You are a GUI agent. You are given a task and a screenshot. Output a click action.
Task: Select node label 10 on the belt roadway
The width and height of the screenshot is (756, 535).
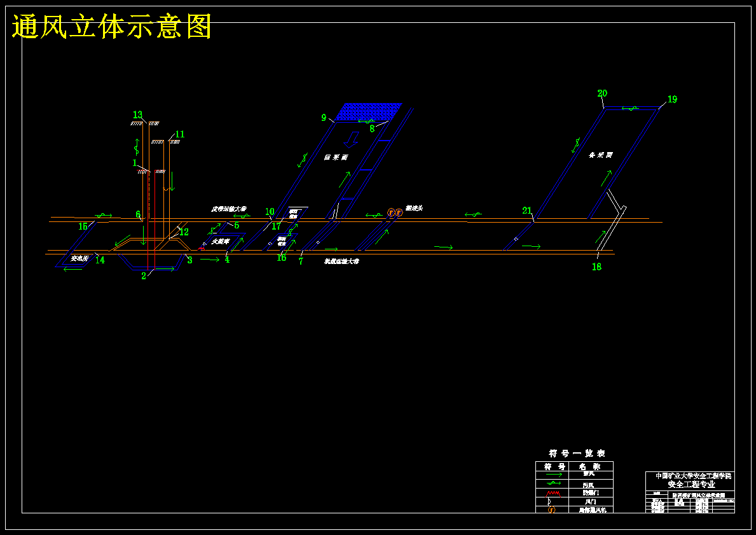pyautogui.click(x=270, y=211)
